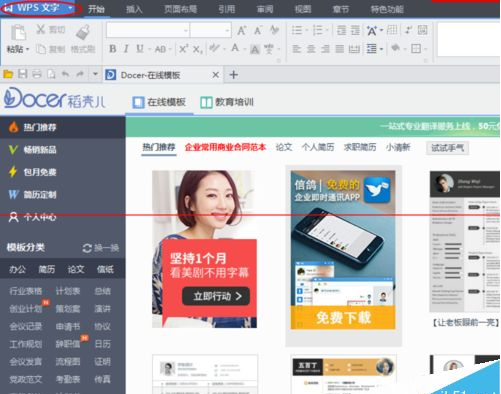Toggle the character shading icon
This screenshot has width=501, height=394.
[x=255, y=50]
